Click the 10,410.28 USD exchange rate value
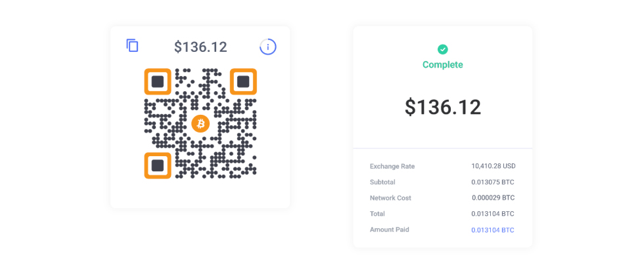Viewport: 644px width, 271px height. coord(494,166)
